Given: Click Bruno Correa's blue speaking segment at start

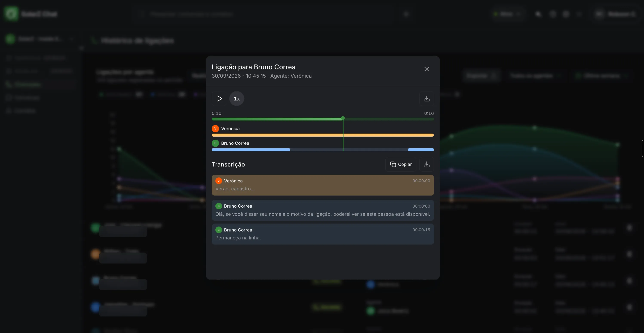Looking at the screenshot, I should coord(251,150).
